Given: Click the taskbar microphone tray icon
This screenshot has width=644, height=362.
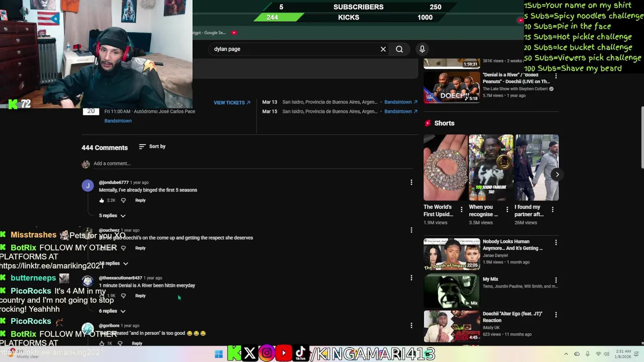Looking at the screenshot, I should (x=587, y=354).
